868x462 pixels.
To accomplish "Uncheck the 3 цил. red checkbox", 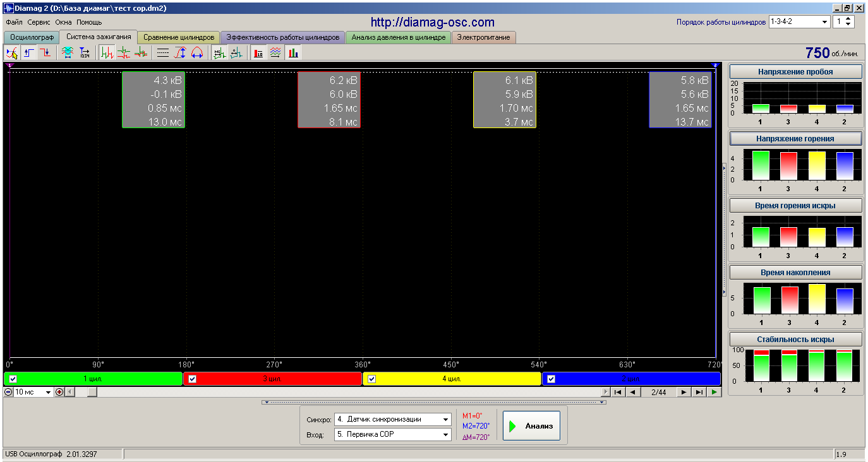I will (193, 379).
